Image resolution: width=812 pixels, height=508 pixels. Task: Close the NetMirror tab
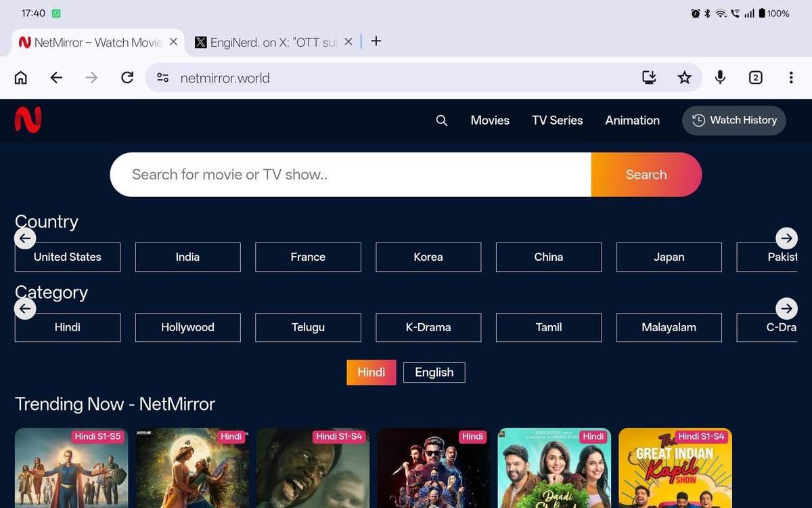pyautogui.click(x=173, y=41)
